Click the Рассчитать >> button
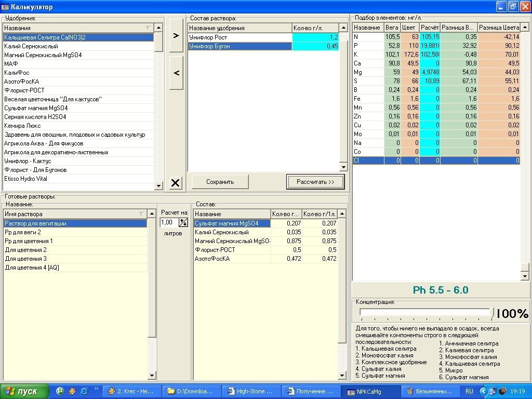Screen dimensions: 532x399 coord(315,182)
